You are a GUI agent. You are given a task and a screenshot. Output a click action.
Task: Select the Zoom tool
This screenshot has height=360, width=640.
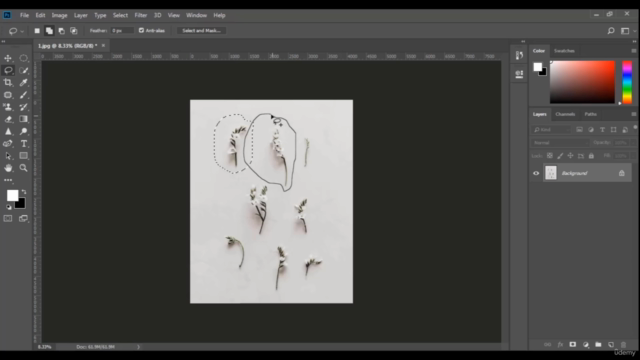[x=24, y=168]
